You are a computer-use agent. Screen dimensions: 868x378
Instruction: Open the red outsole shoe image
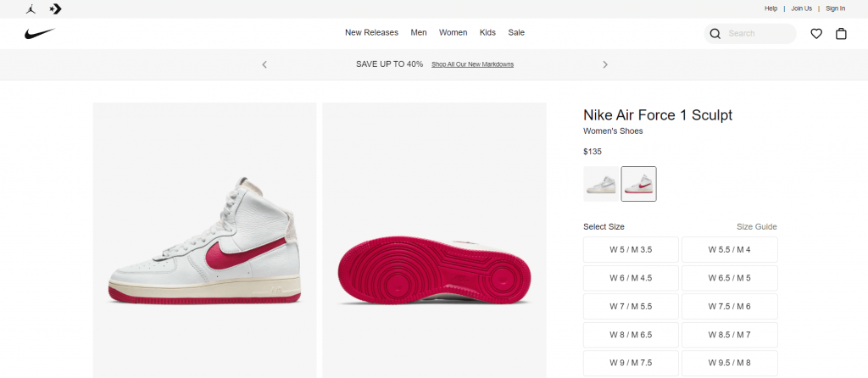(x=434, y=270)
